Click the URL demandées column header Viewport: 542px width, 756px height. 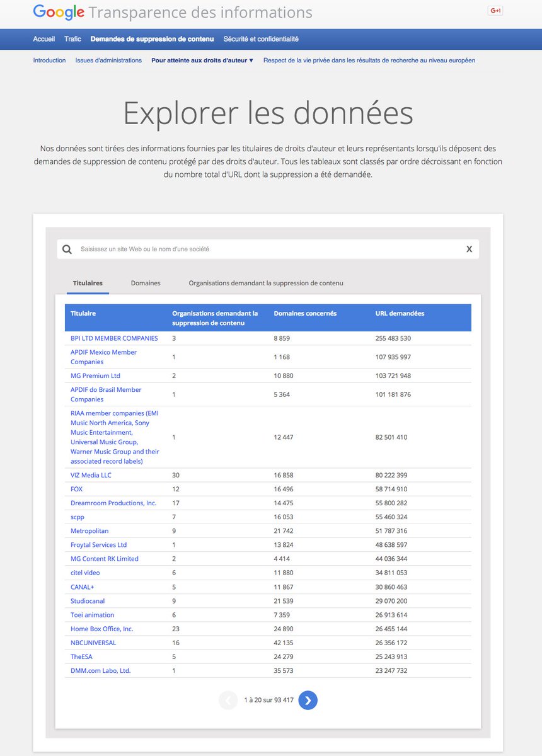400,313
